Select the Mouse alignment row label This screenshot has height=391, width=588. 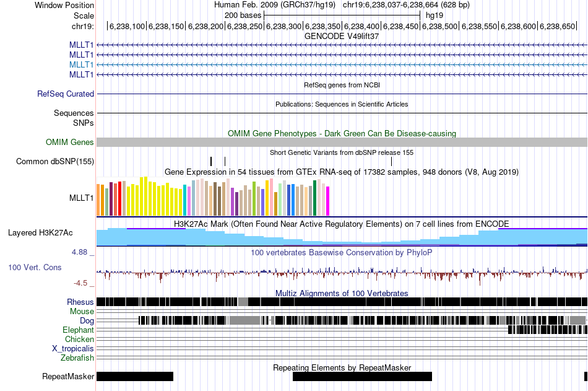click(82, 311)
